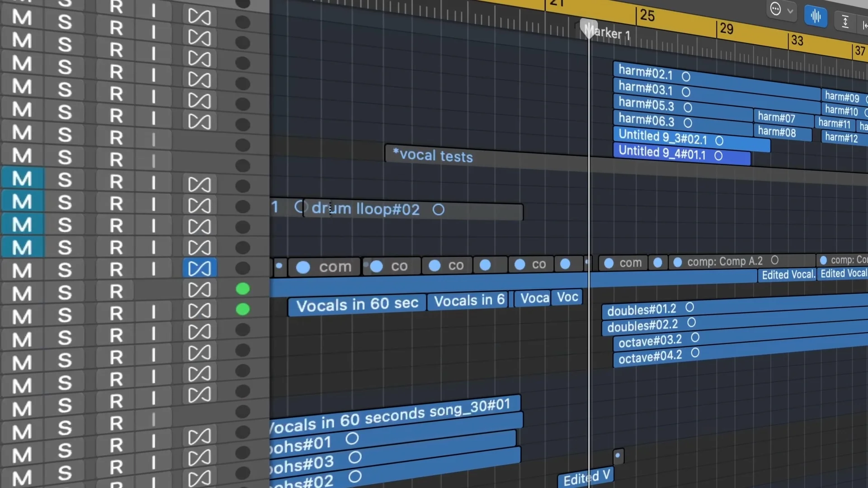Click the vertical auto track zoom icon
The height and width of the screenshot is (488, 868).
845,21
